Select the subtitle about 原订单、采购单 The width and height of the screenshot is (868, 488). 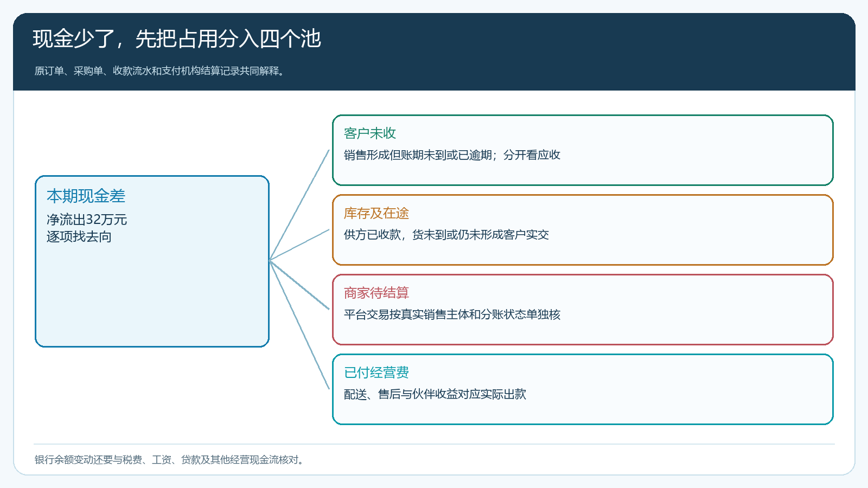click(160, 71)
